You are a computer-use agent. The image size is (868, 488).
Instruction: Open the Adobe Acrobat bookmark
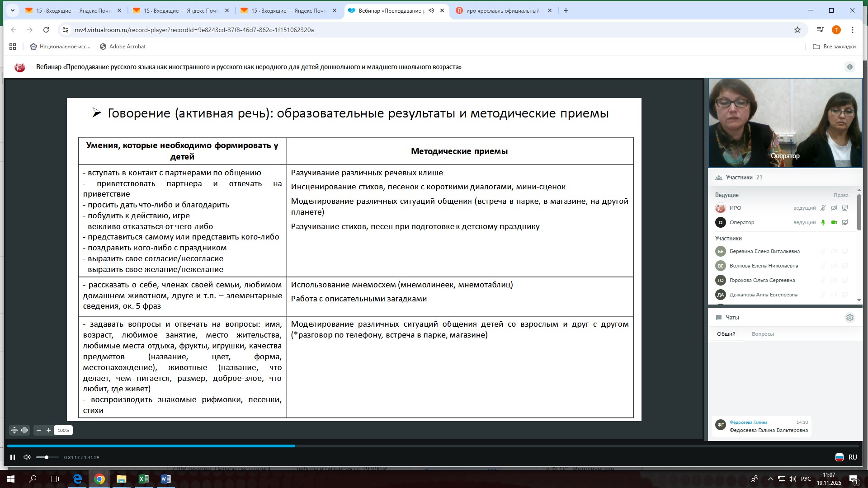click(123, 47)
